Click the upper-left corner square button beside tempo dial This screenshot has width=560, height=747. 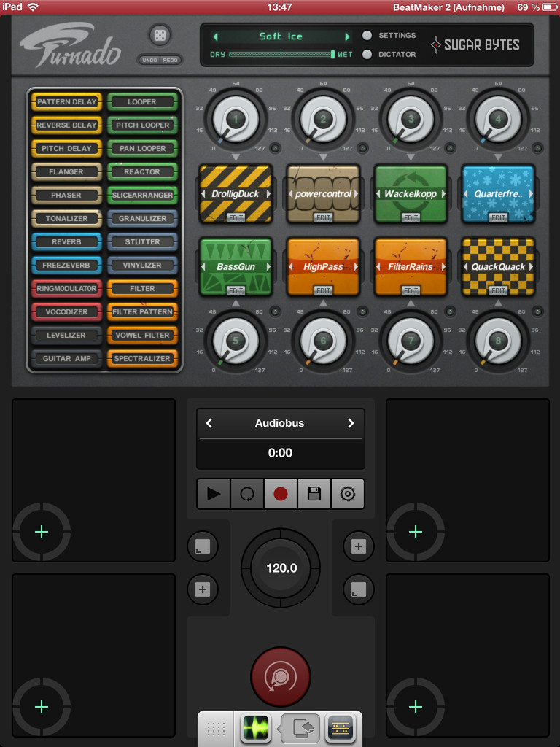click(x=203, y=546)
